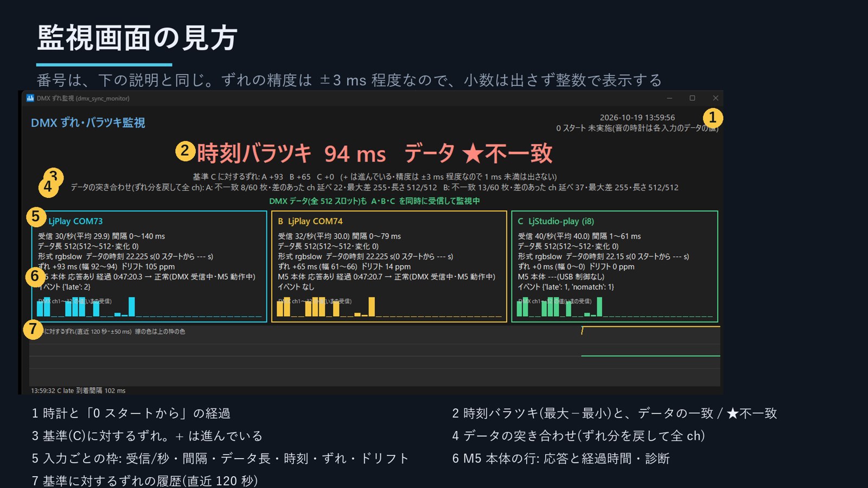
Task: Click legend '7 基準に対するずれの履歴(直近 120 秒)'
Action: 145,480
